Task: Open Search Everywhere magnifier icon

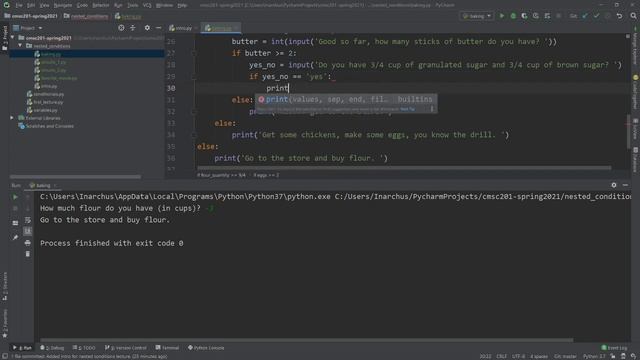Action: coord(633,16)
